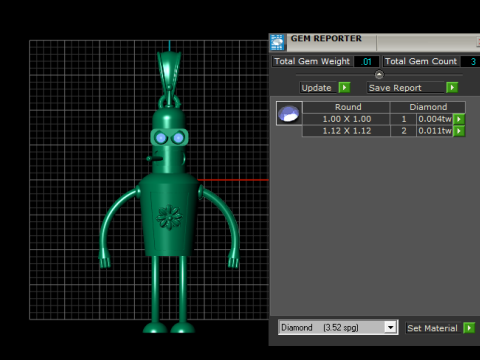Image resolution: width=480 pixels, height=360 pixels.
Task: Click the robot's left blue gem eye
Action: [161, 138]
